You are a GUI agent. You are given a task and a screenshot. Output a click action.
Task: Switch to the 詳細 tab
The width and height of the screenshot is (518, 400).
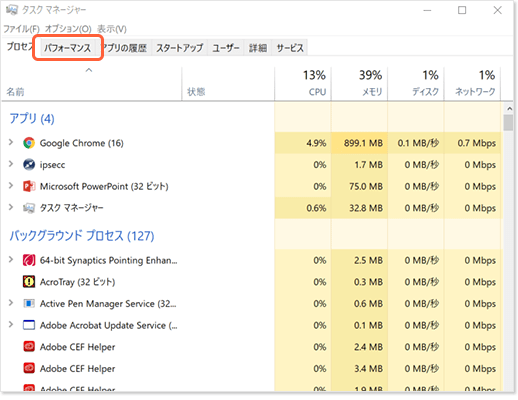click(x=258, y=48)
